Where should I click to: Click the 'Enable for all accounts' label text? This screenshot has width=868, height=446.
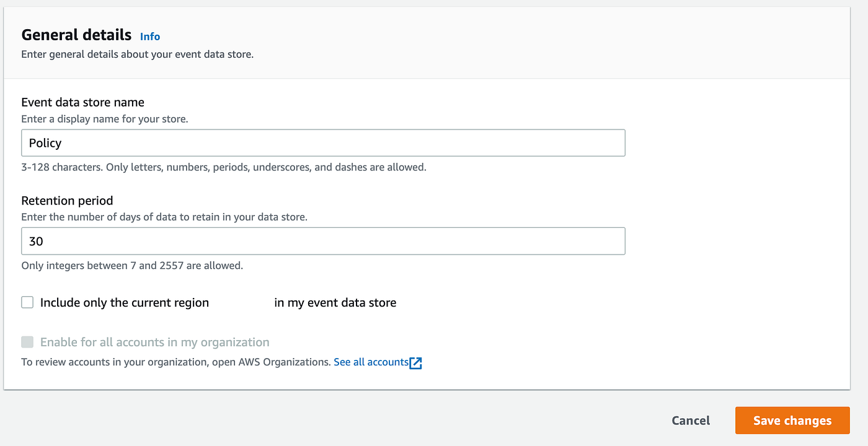154,343
